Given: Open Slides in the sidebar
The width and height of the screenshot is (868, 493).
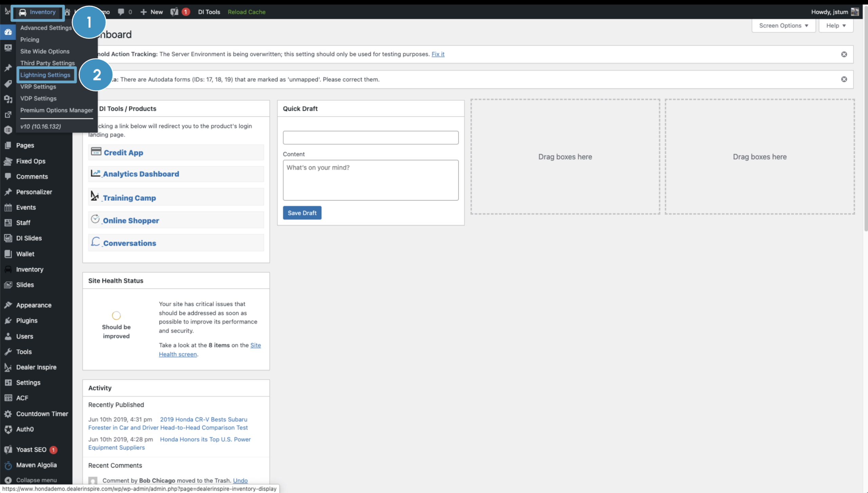Looking at the screenshot, I should tap(25, 285).
